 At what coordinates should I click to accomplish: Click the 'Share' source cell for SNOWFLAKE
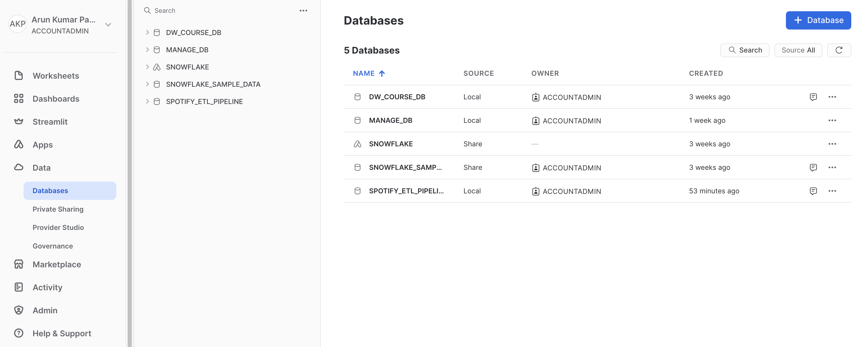click(x=472, y=144)
